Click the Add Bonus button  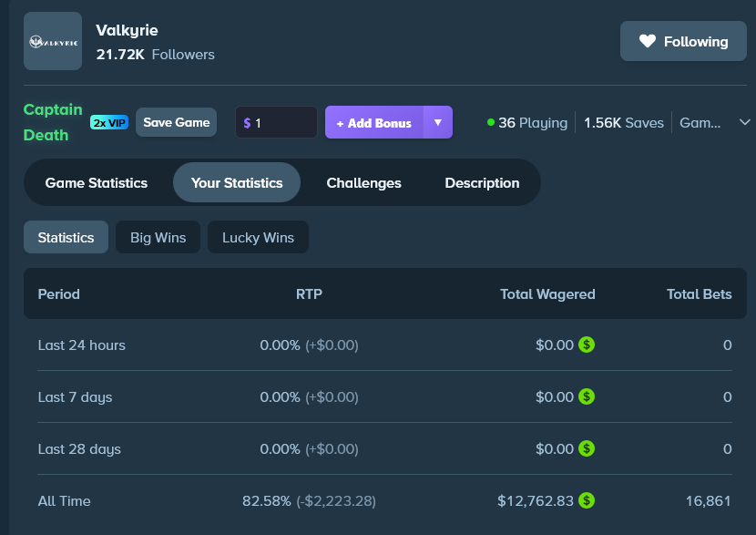[x=374, y=122]
